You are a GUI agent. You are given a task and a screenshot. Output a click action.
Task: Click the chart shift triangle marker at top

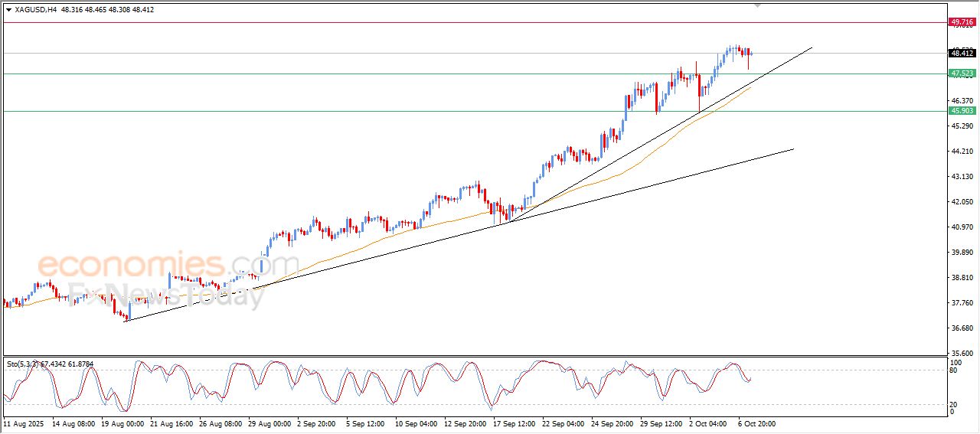point(758,5)
